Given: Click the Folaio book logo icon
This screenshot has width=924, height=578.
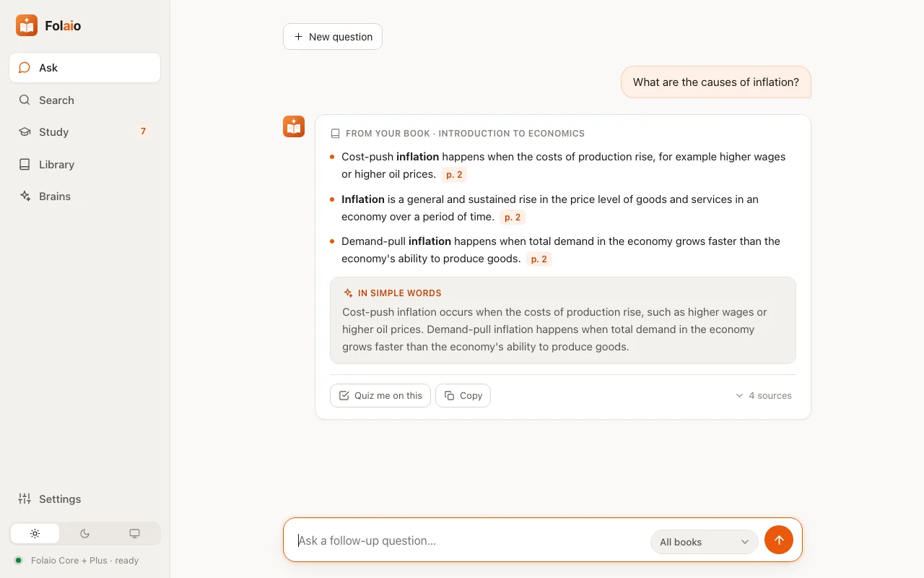Looking at the screenshot, I should pos(27,25).
